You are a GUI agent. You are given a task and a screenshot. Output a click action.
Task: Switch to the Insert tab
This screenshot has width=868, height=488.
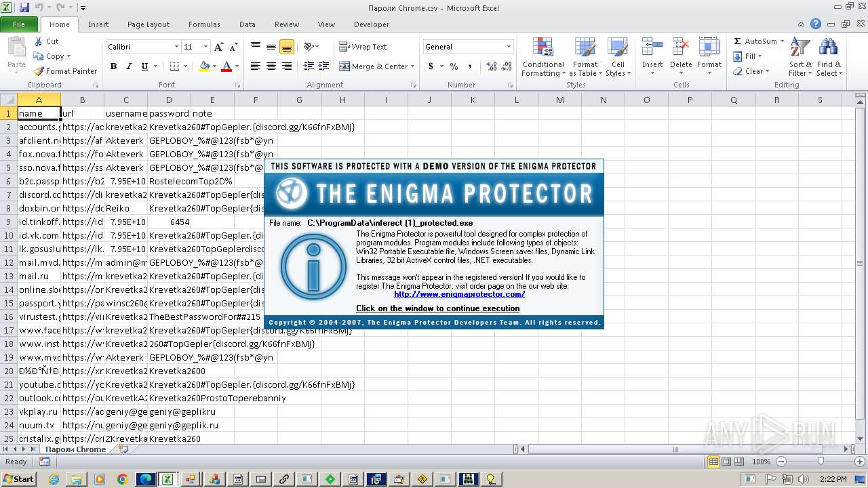98,24
